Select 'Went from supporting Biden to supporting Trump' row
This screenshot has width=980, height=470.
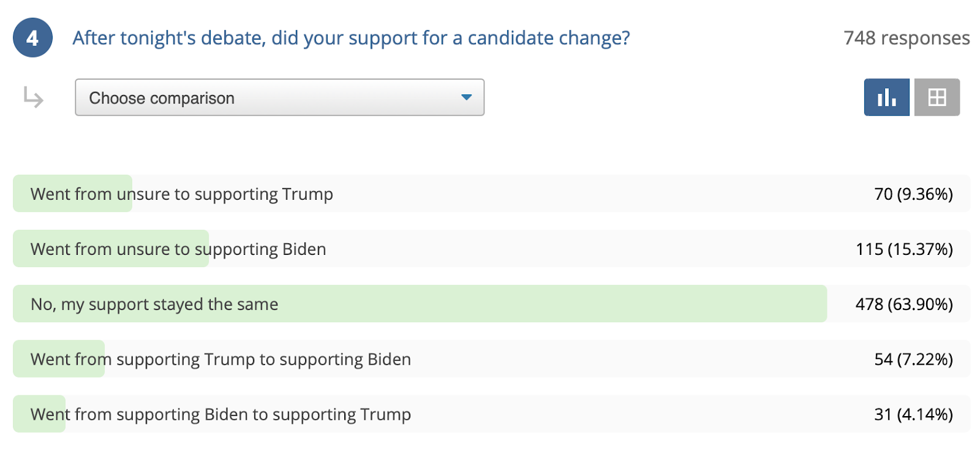(491, 414)
